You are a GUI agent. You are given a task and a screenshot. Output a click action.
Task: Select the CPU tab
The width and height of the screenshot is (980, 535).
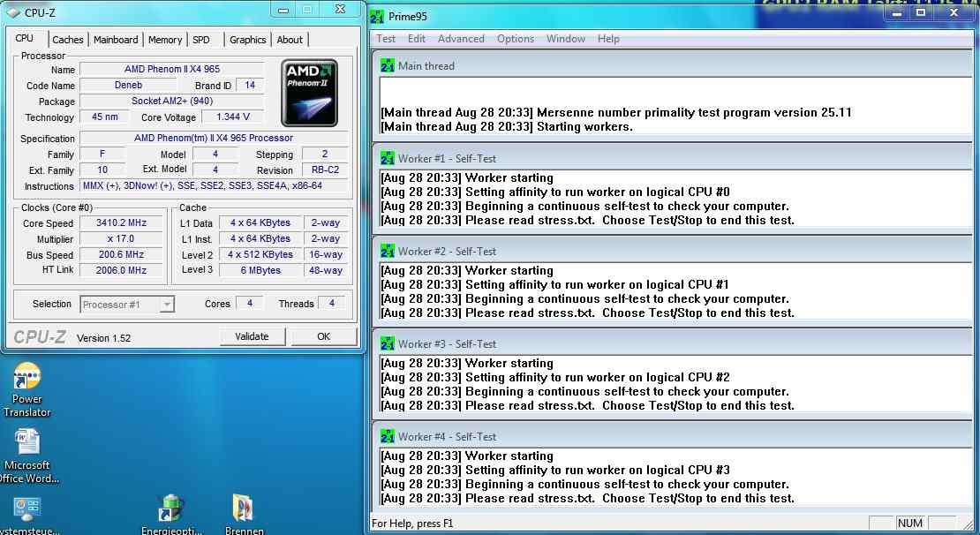pyautogui.click(x=25, y=38)
